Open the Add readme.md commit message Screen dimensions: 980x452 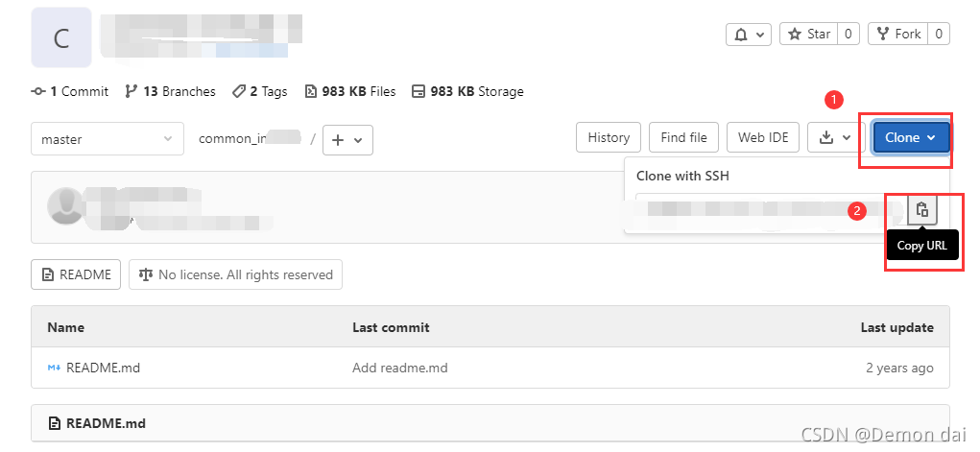click(400, 368)
